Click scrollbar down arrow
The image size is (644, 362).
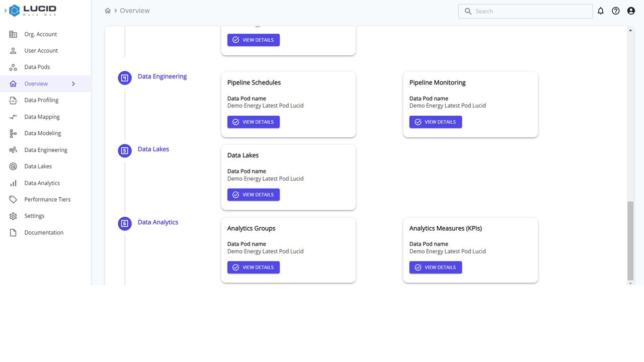click(630, 283)
